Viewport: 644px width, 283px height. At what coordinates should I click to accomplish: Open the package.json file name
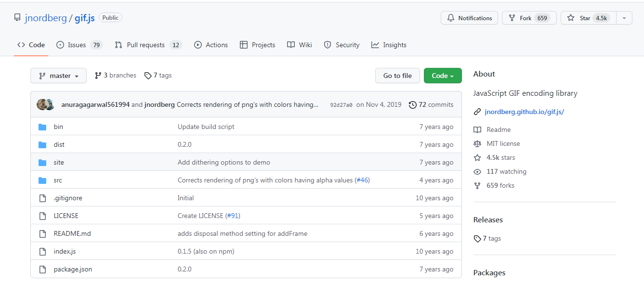(73, 269)
